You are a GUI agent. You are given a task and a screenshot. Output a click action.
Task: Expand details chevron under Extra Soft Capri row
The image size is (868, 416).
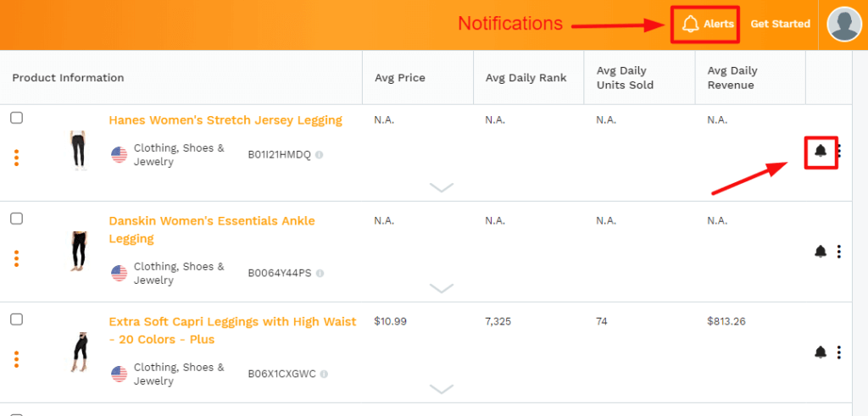442,389
